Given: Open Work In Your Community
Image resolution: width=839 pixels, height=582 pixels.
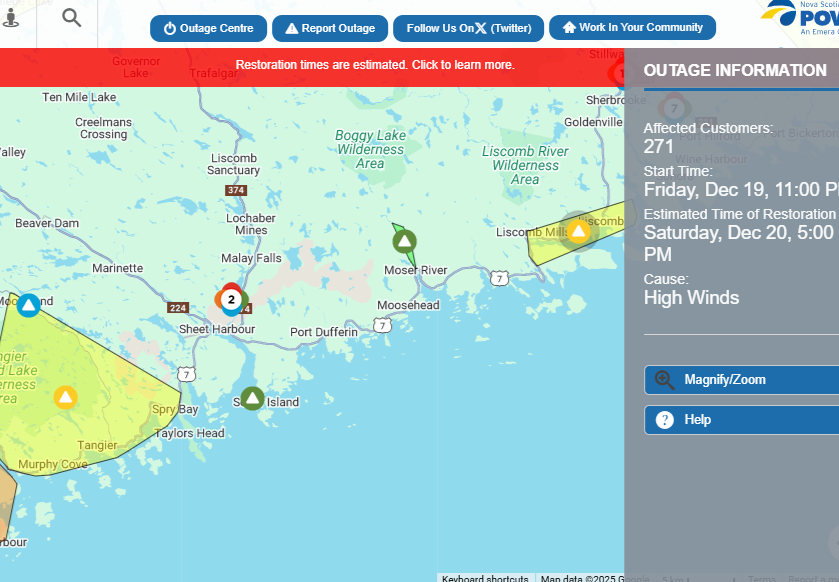Looking at the screenshot, I should pyautogui.click(x=632, y=28).
